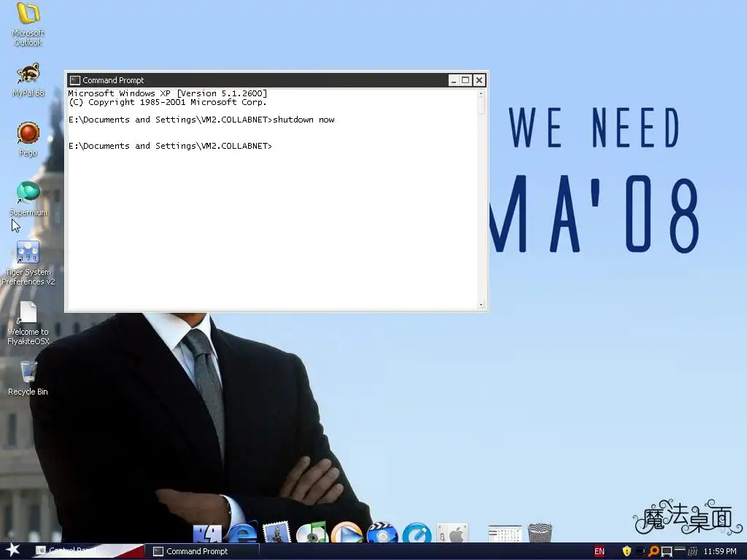Open Tiger System Preferences v2 shortcut

28,263
